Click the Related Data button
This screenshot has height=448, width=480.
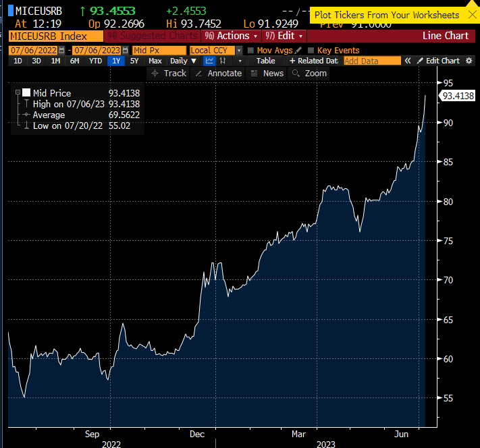(x=314, y=61)
